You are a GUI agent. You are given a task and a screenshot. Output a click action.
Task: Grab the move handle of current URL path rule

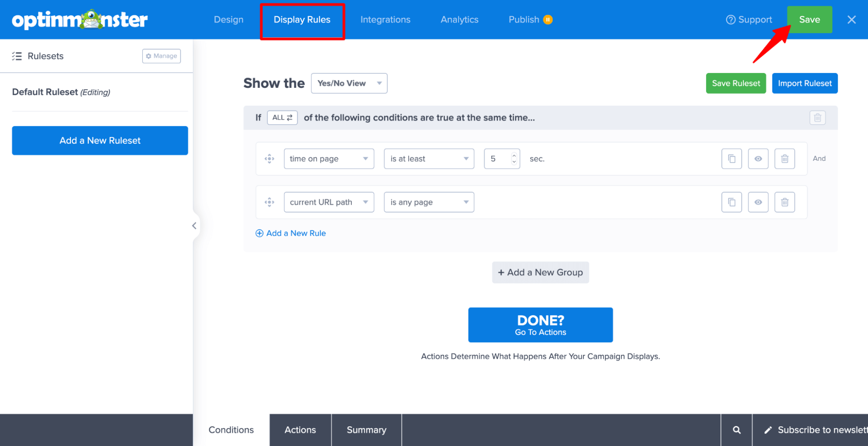click(x=269, y=202)
